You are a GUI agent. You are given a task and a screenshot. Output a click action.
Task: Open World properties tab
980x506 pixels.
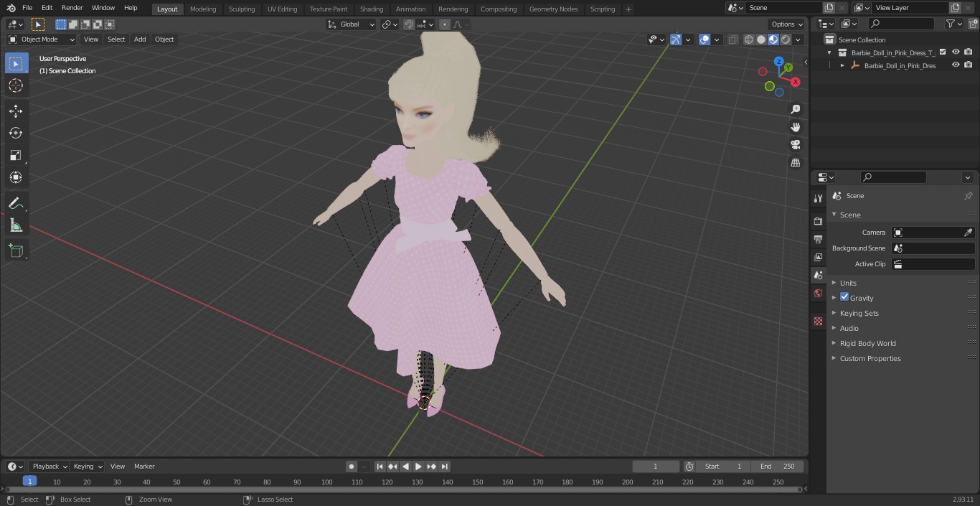tap(818, 293)
